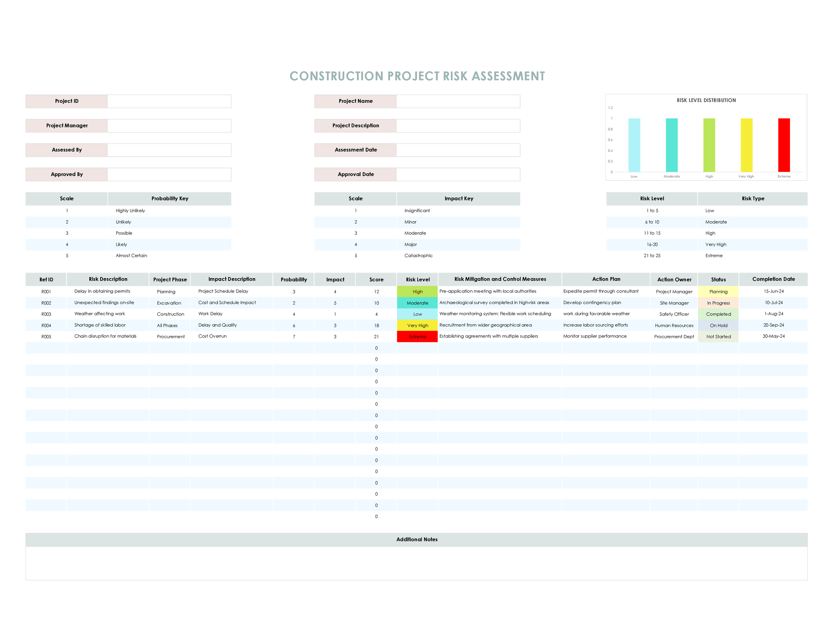This screenshot has height=644, width=833.
Task: Click the Project Manager input field
Action: [169, 125]
